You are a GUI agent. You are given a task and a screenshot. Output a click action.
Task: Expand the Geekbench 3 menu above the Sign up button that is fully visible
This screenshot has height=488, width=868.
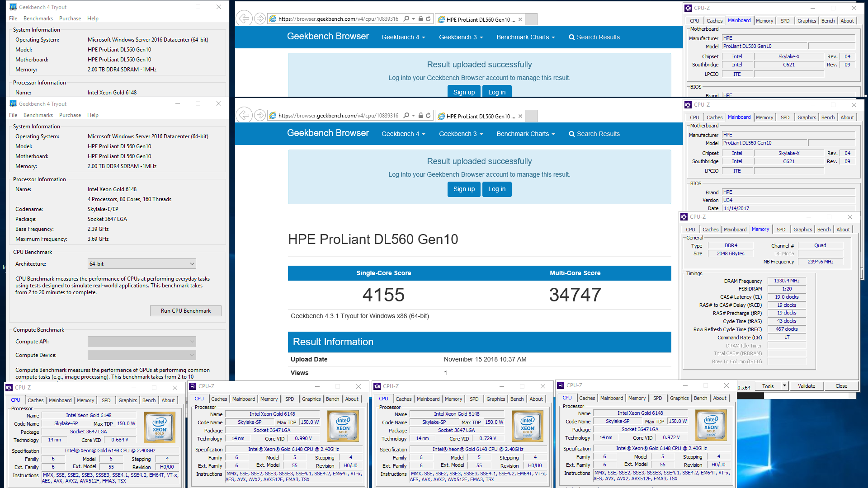coord(461,134)
